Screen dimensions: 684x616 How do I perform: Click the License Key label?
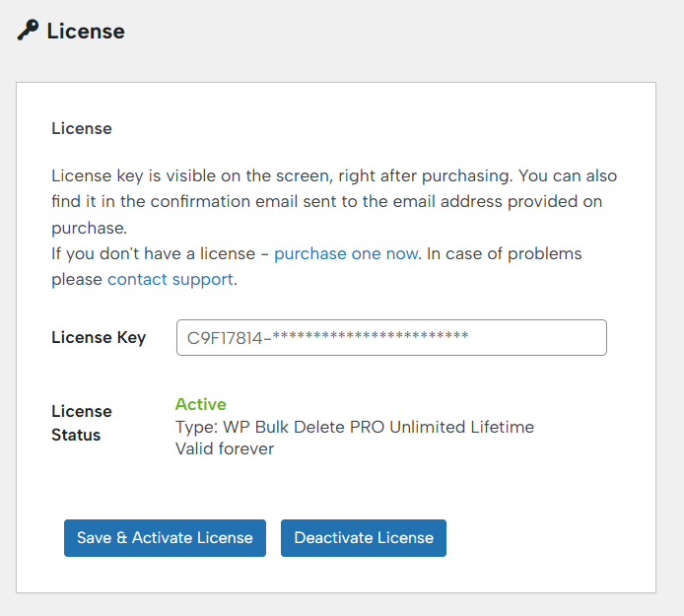pos(99,337)
